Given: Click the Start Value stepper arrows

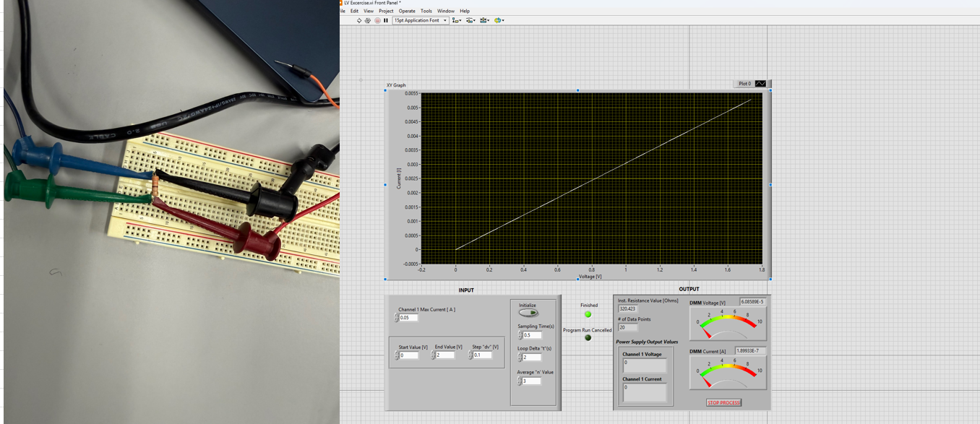Looking at the screenshot, I should point(397,355).
